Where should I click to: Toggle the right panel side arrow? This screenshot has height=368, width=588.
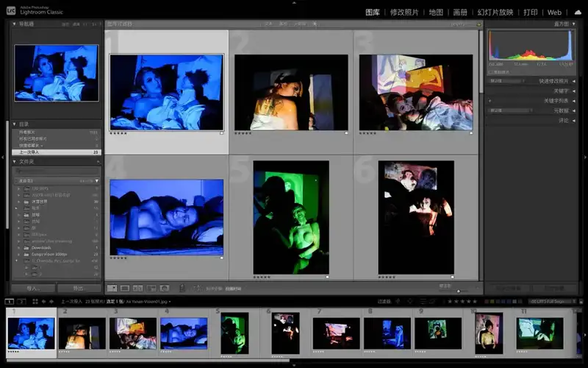(x=585, y=157)
